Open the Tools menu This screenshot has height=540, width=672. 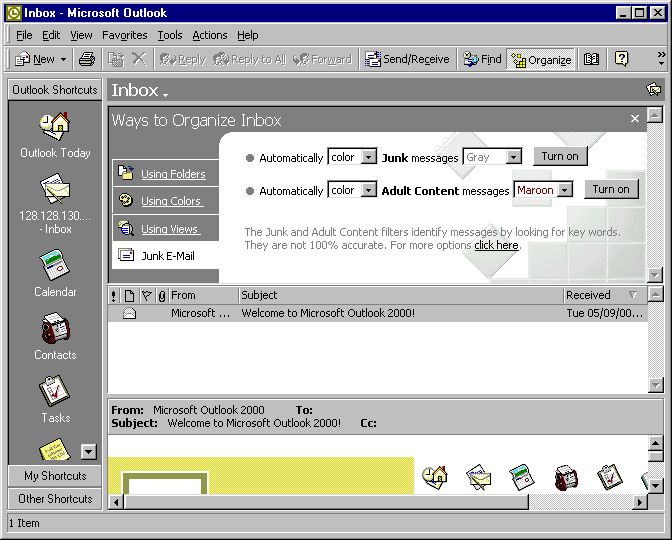tap(170, 35)
